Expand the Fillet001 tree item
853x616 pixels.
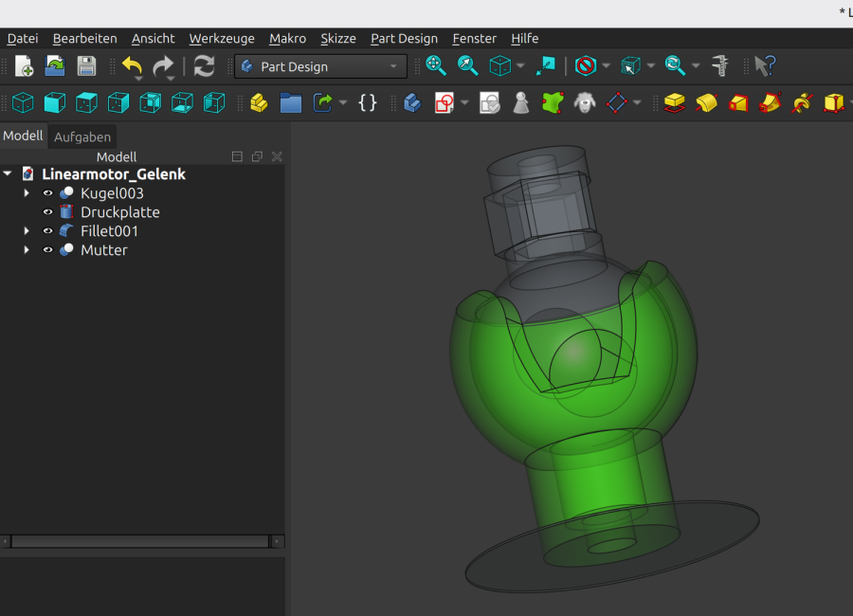tap(27, 231)
